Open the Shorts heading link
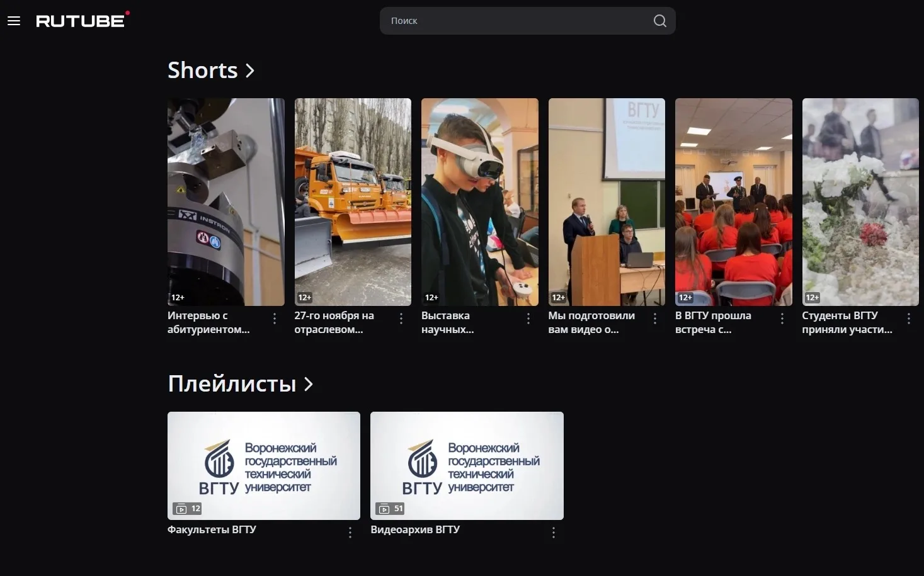The image size is (924, 576). [x=202, y=71]
